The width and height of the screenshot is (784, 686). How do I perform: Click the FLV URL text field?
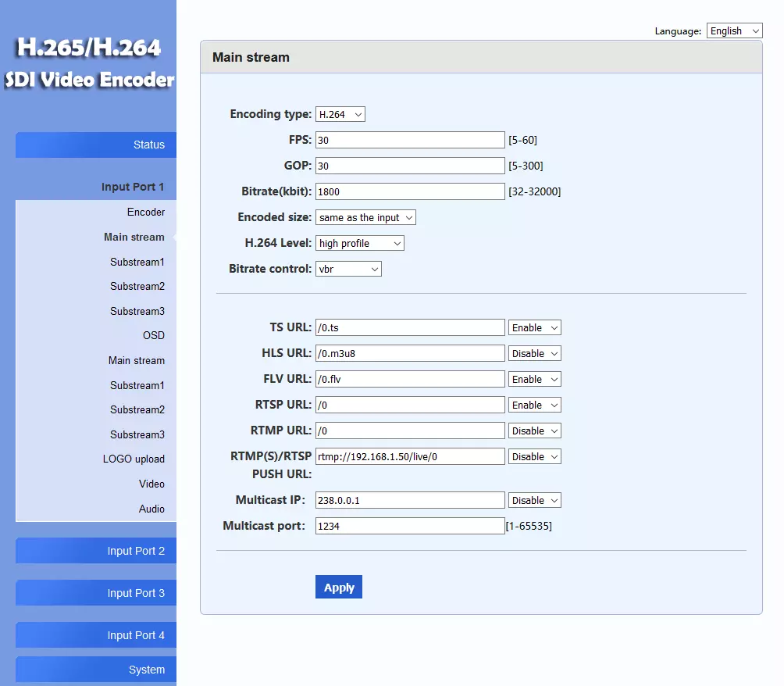410,379
